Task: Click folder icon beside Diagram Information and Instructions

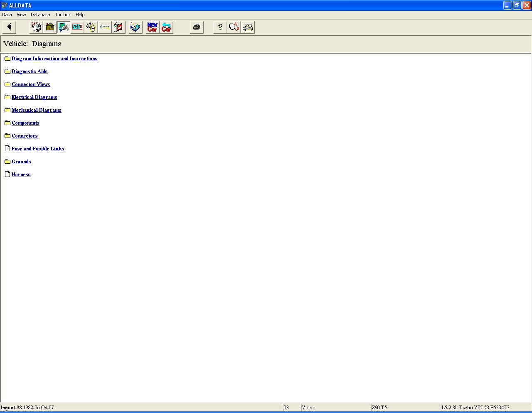Action: point(7,59)
